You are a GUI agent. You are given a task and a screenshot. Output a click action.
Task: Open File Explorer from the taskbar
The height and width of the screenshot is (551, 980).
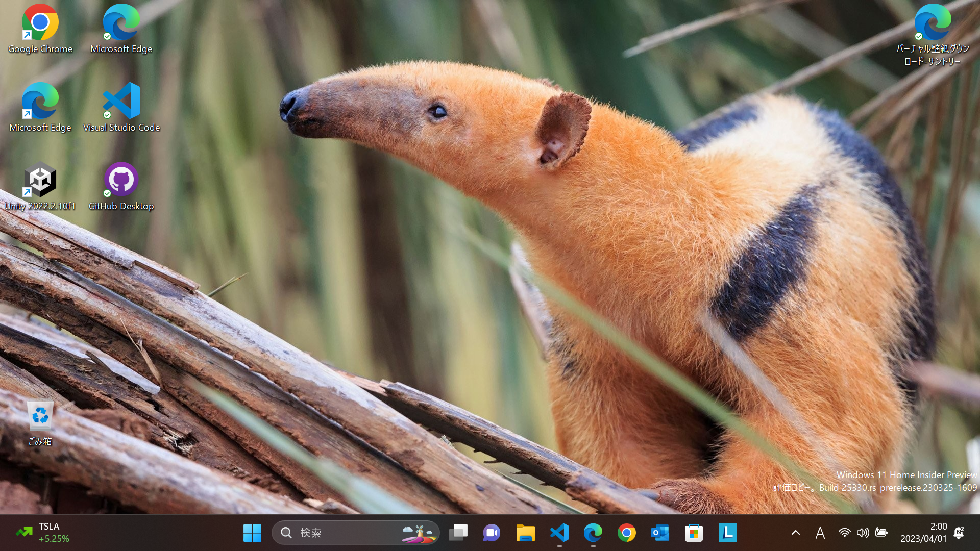(x=525, y=533)
